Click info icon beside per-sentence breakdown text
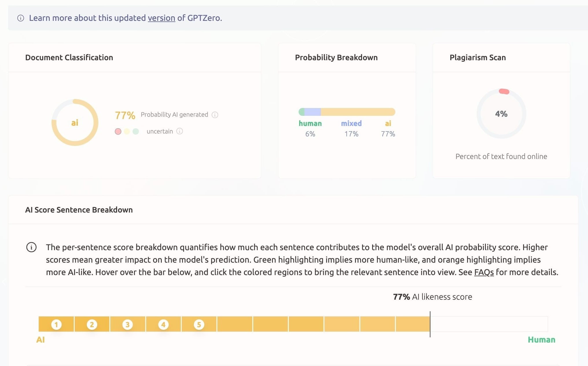This screenshot has width=588, height=366. [31, 247]
